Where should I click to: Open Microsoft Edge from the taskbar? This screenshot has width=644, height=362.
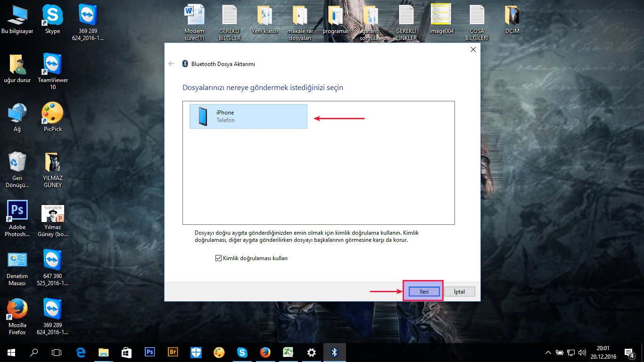81,352
